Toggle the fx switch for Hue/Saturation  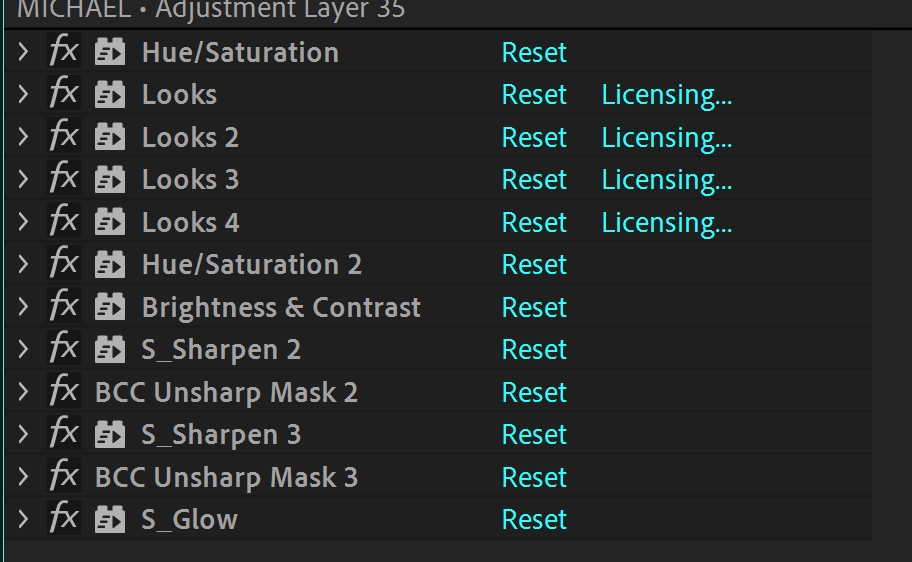(64, 51)
